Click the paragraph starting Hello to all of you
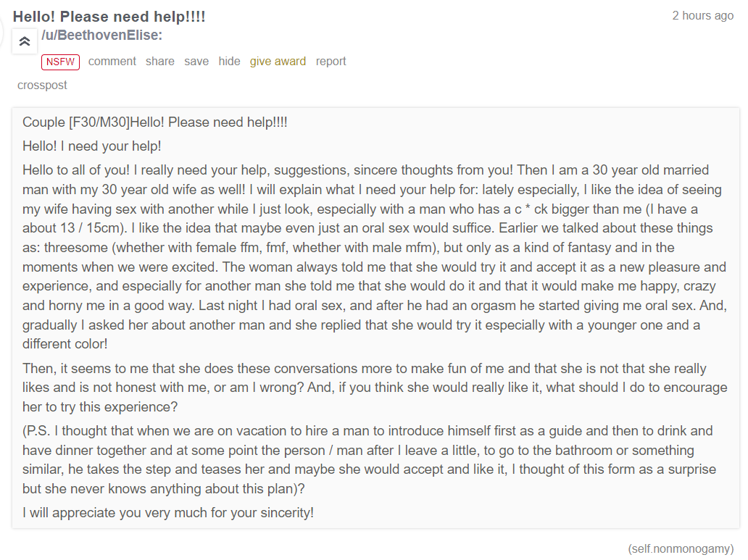 pos(375,257)
